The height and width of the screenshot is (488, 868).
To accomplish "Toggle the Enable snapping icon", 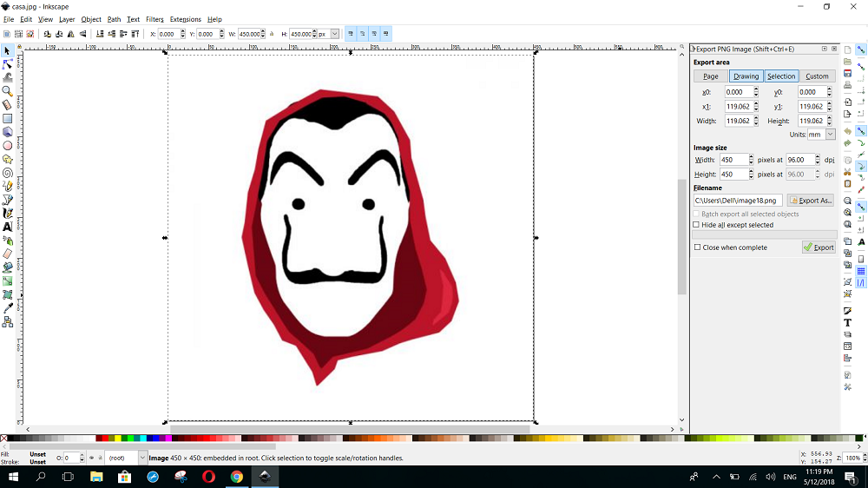I will pos(861,49).
